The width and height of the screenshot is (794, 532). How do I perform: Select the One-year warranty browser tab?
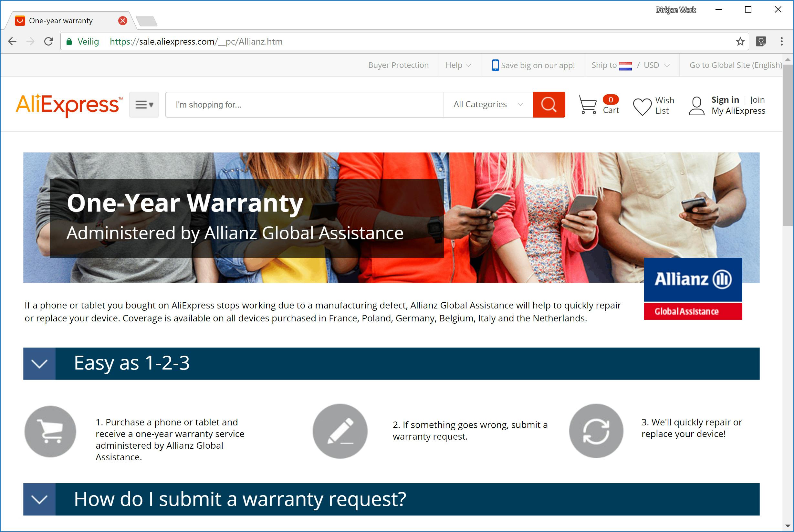(x=61, y=21)
